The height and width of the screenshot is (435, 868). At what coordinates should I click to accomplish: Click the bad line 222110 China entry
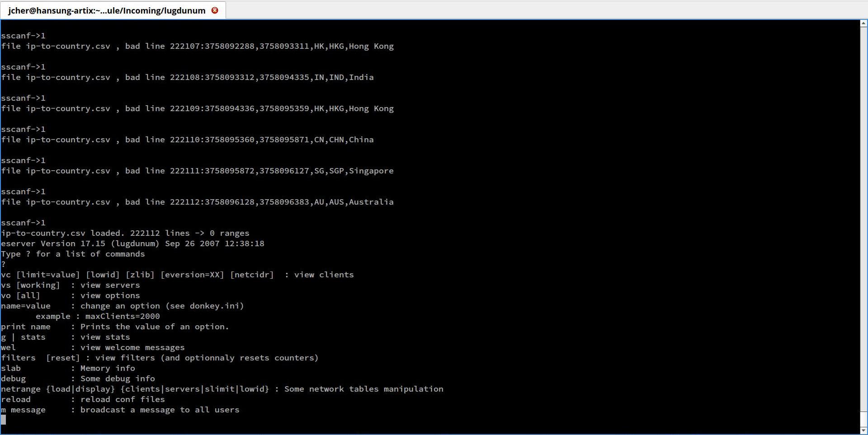pos(187,140)
